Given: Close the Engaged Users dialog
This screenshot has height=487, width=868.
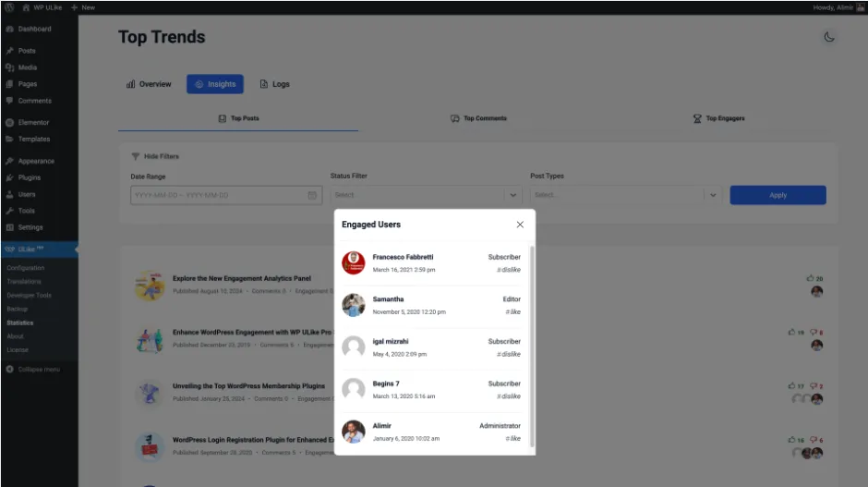Looking at the screenshot, I should click(520, 225).
